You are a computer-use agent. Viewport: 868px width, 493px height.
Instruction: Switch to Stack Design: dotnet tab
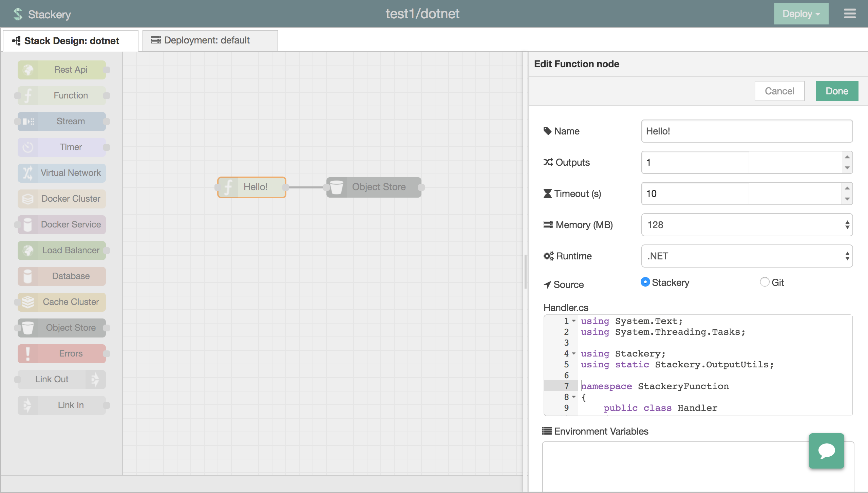click(x=71, y=41)
